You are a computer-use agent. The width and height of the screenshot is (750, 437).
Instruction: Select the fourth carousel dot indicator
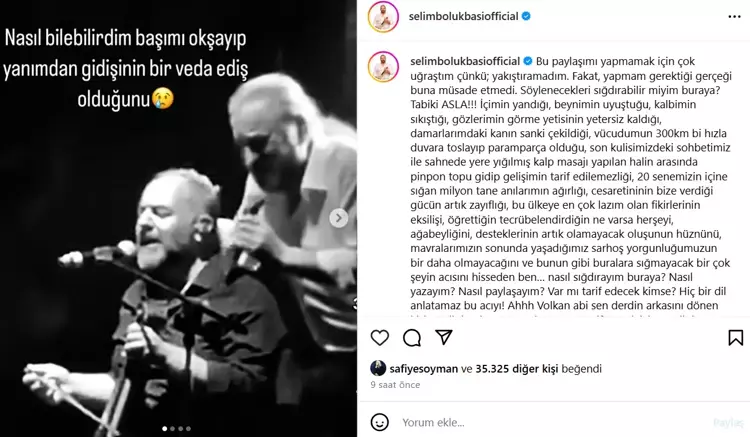188,429
